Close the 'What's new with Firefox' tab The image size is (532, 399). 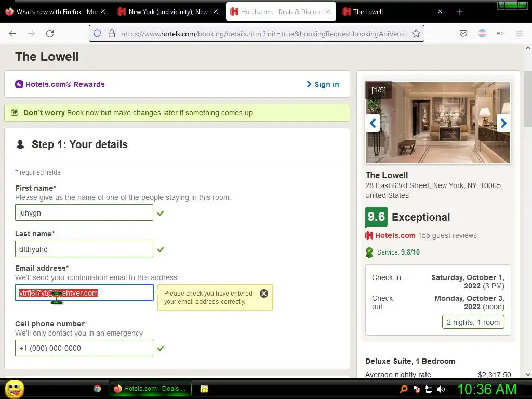103,11
